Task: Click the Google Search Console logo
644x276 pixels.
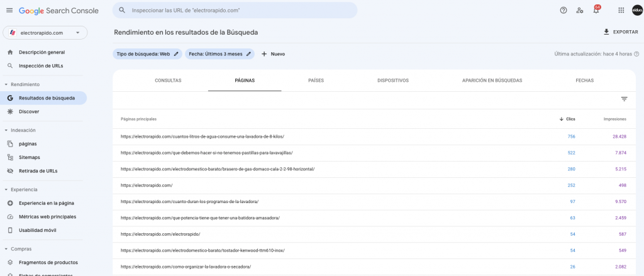Action: pyautogui.click(x=58, y=11)
